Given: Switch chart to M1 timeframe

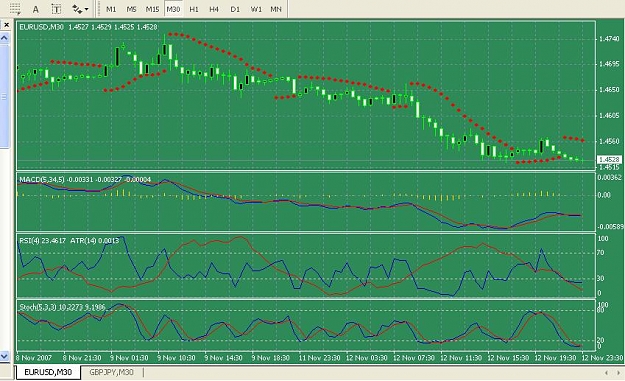Looking at the screenshot, I should 111,9.
